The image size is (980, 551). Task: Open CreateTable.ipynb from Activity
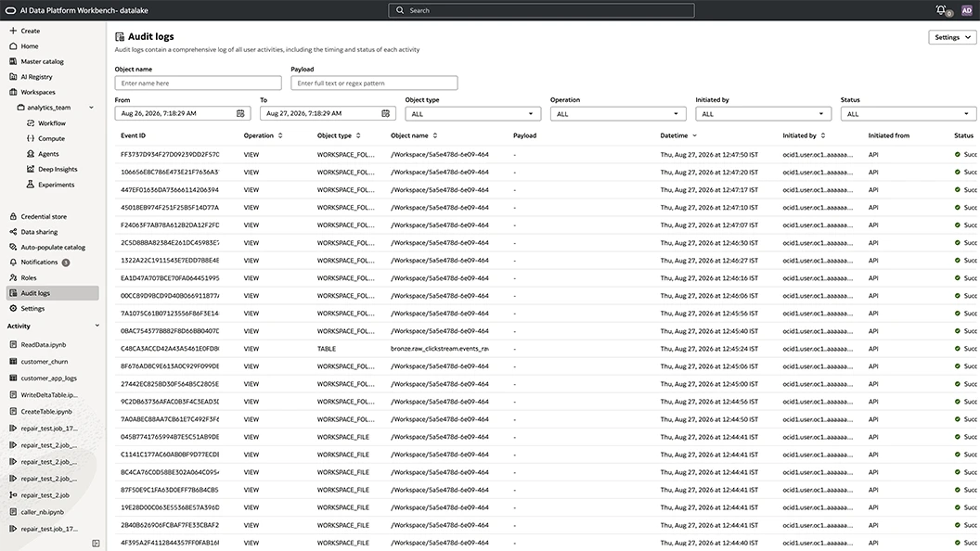[x=46, y=412]
